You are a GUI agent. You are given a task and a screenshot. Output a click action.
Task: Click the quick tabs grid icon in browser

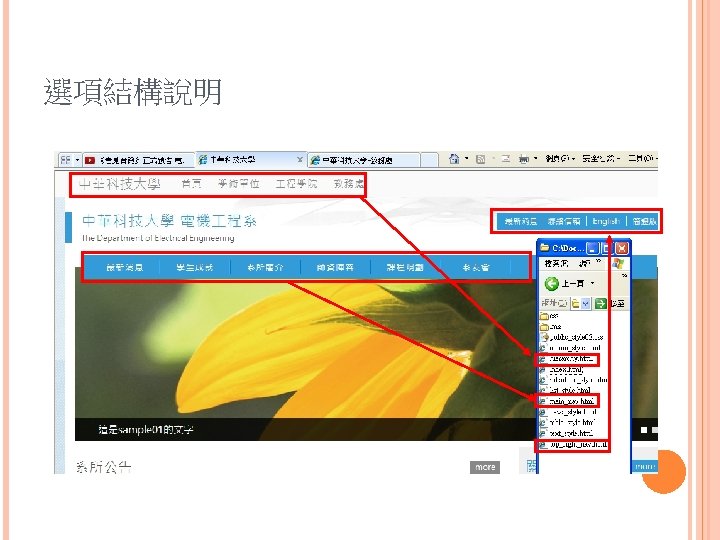(x=66, y=160)
